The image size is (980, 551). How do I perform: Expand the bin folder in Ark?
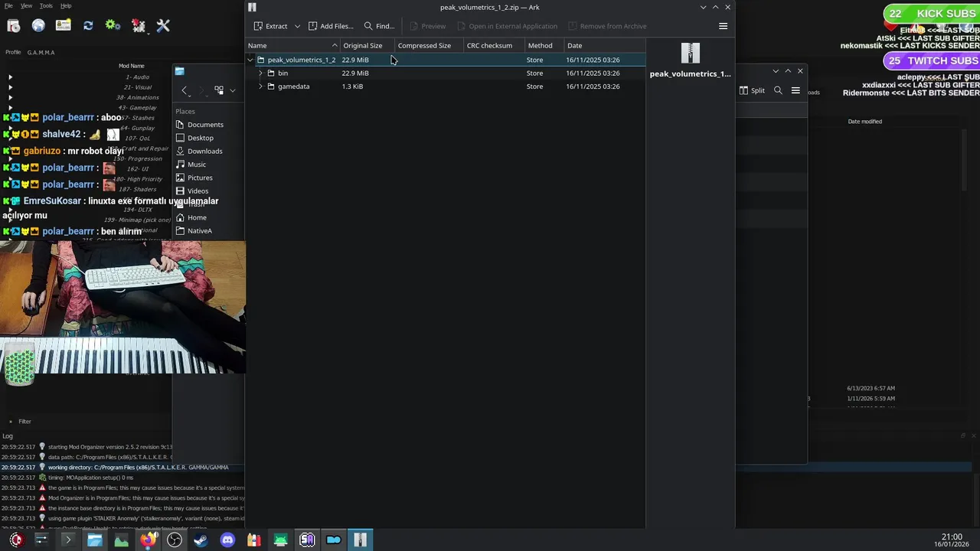tap(260, 73)
